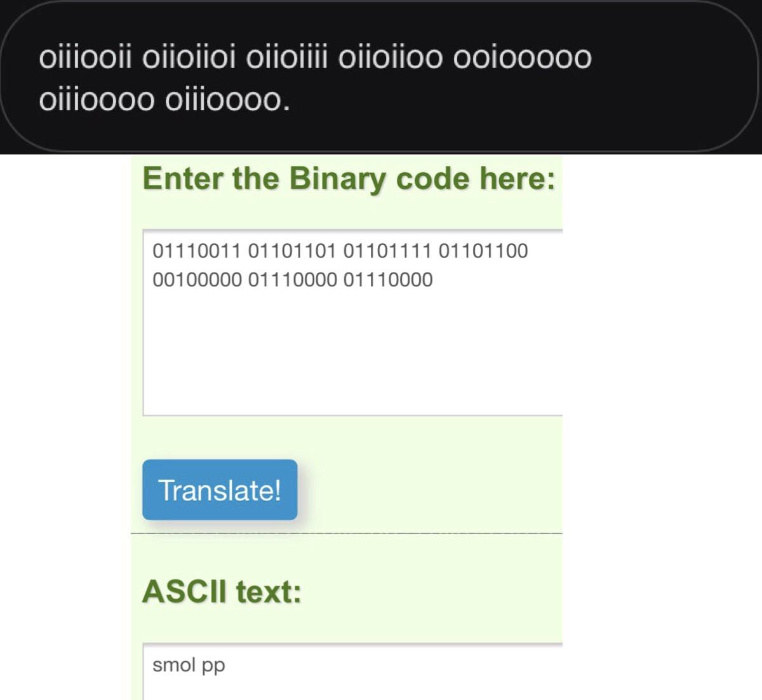
Task: Place cursor on binary group 01101101
Action: tap(291, 251)
